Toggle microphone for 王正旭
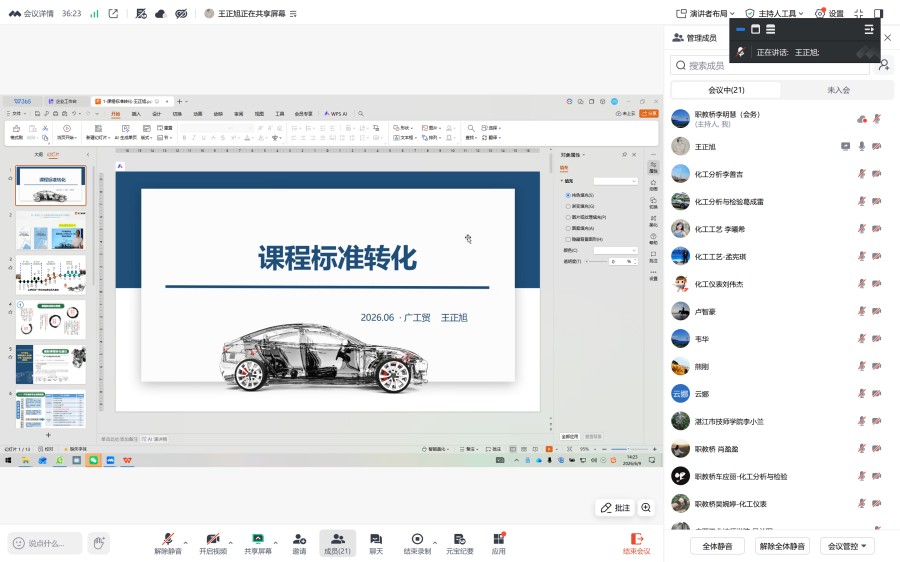900x562 pixels. [x=862, y=146]
